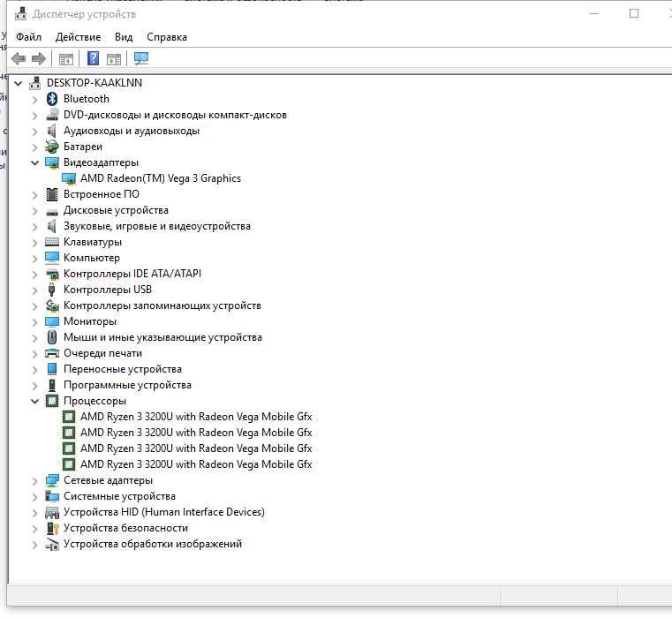Viewport: 672px width, 618px height.
Task: Expand the Bluetooth category arrow
Action: tap(34, 100)
